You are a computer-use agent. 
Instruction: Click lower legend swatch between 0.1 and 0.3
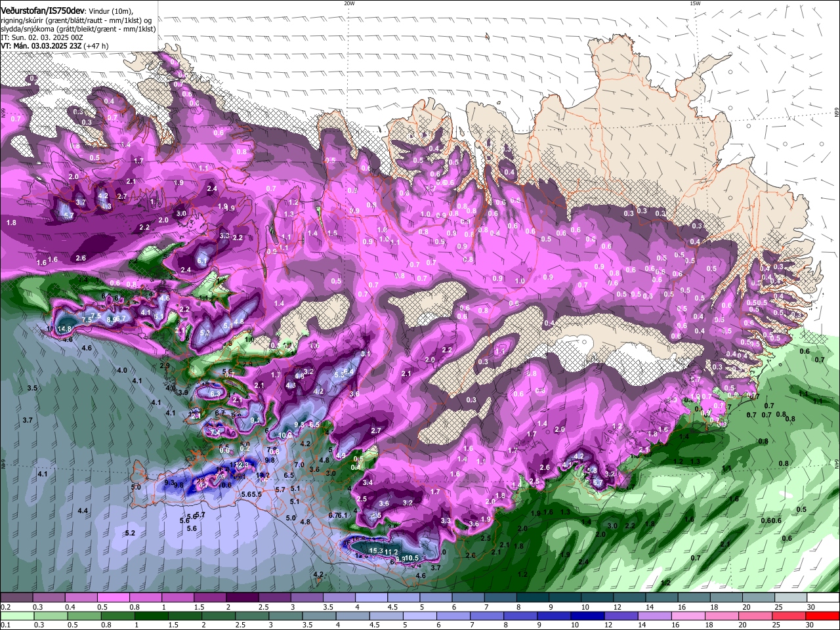click(x=17, y=616)
